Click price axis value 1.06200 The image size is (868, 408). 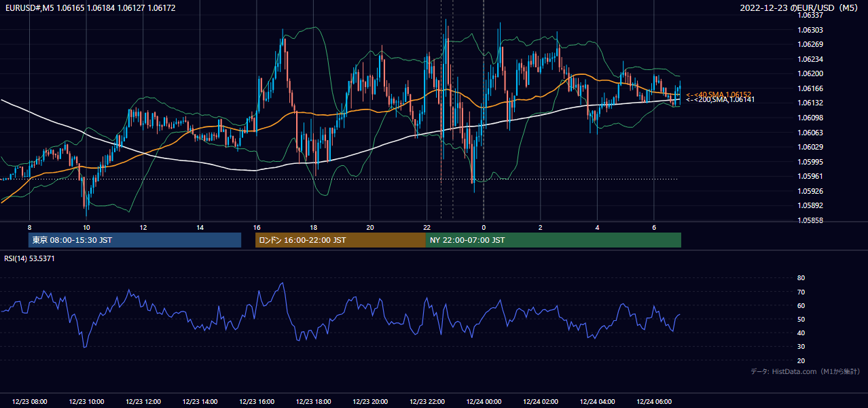(810, 73)
